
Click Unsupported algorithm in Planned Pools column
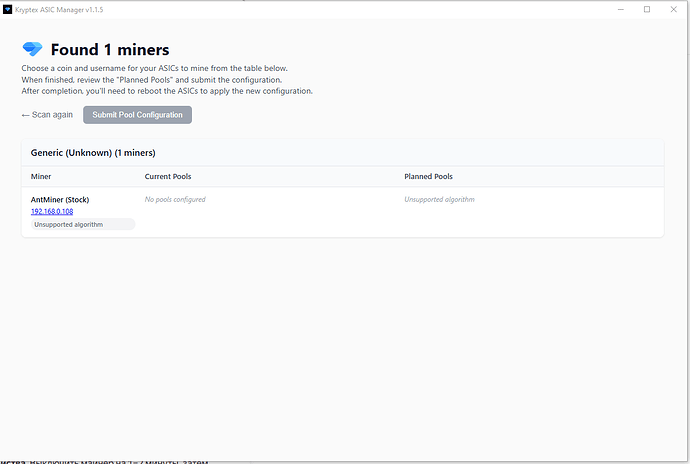click(439, 199)
